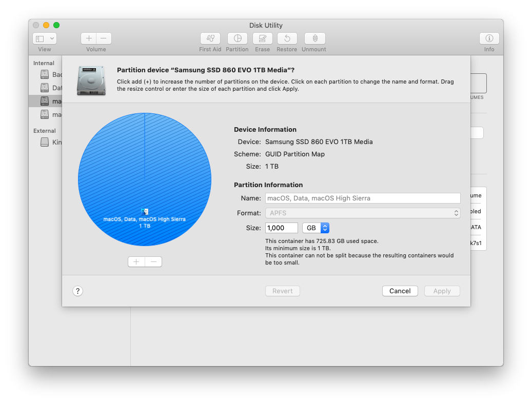532x404 pixels.
Task: Remove partition with minus button below the pie chart
Action: coord(153,262)
